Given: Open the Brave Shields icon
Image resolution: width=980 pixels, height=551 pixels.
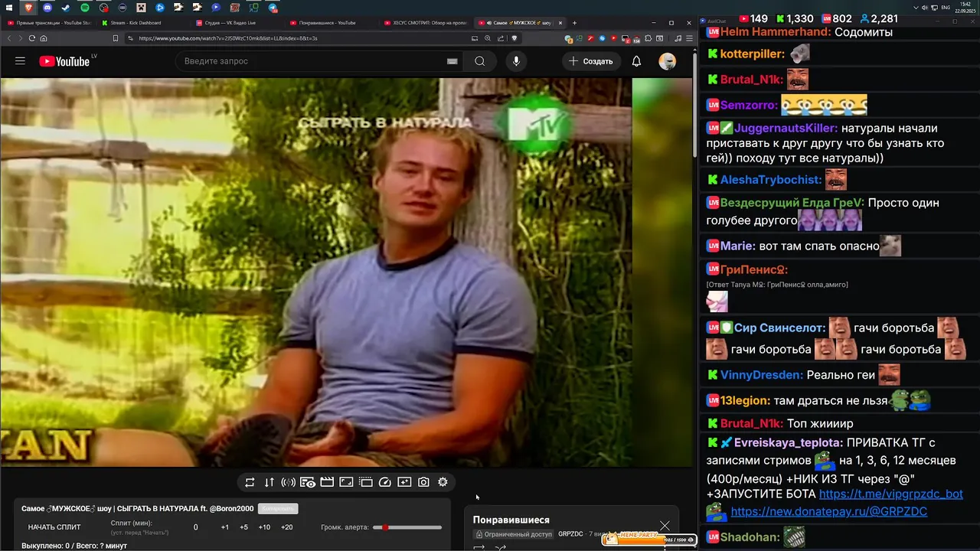Looking at the screenshot, I should pos(514,38).
